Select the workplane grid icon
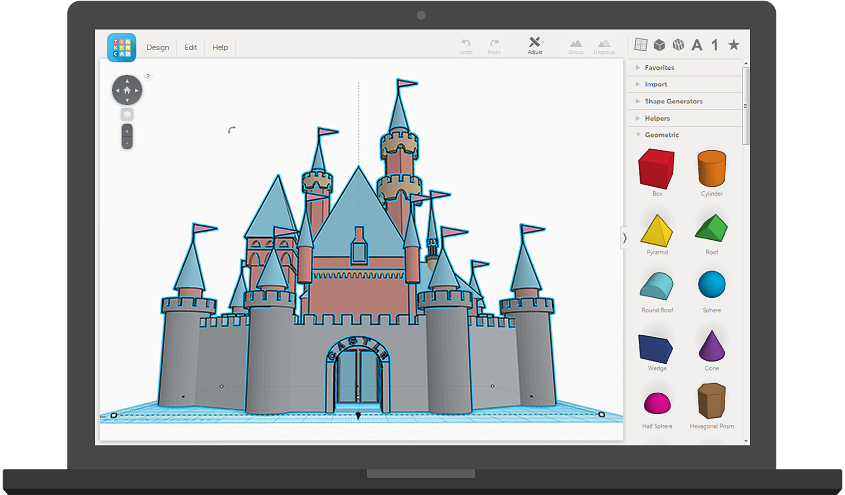 point(641,45)
